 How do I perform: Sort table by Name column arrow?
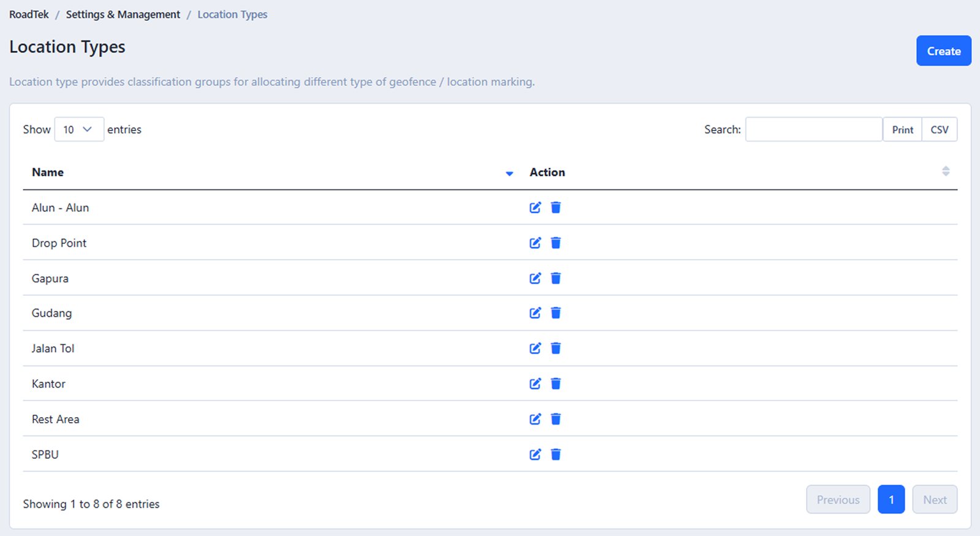point(509,173)
